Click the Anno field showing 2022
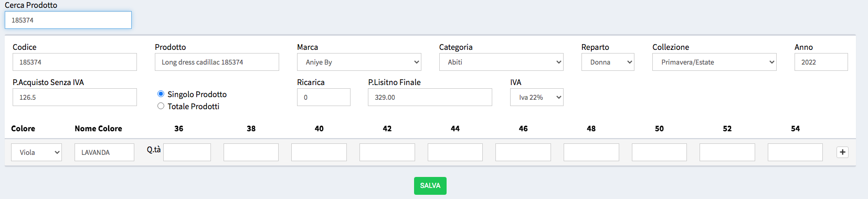 tap(821, 62)
